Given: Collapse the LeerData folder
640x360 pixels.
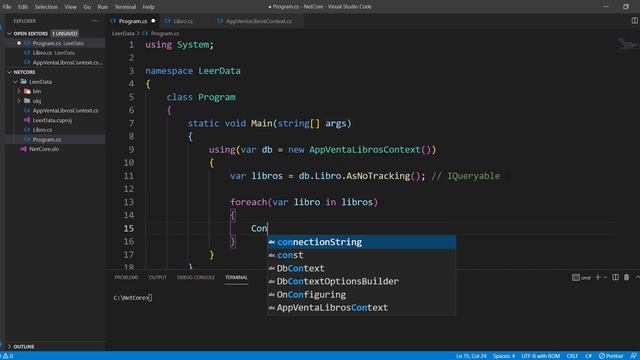Looking at the screenshot, I should tap(15, 82).
